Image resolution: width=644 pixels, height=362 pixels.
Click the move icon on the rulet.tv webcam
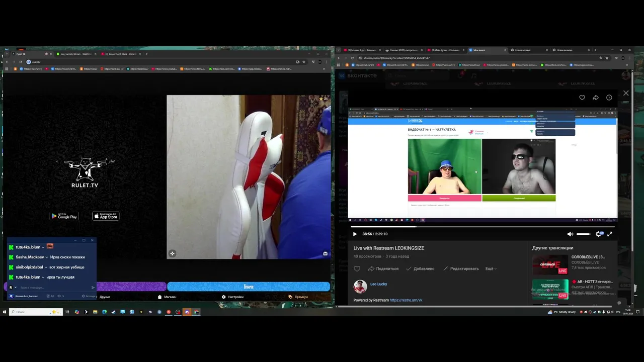(172, 253)
